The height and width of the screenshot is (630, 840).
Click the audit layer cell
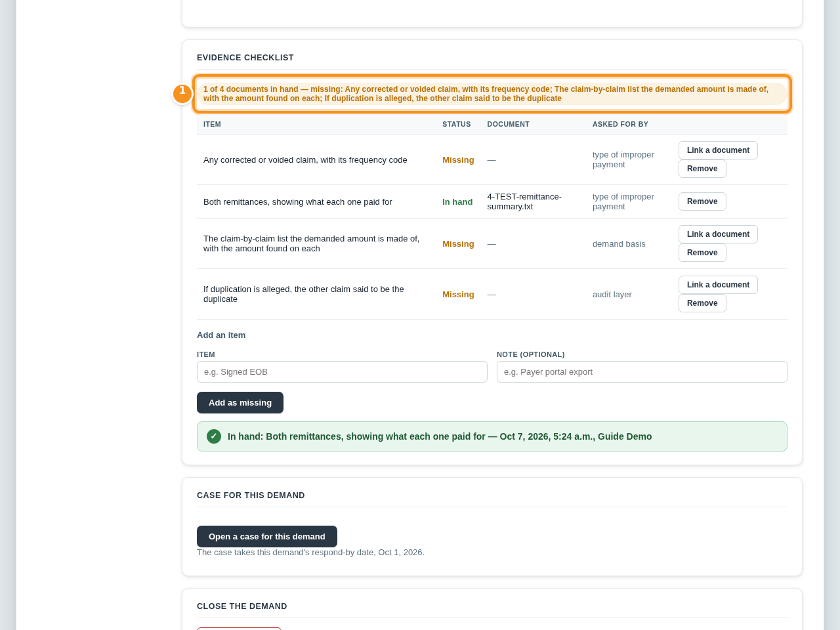tap(612, 295)
